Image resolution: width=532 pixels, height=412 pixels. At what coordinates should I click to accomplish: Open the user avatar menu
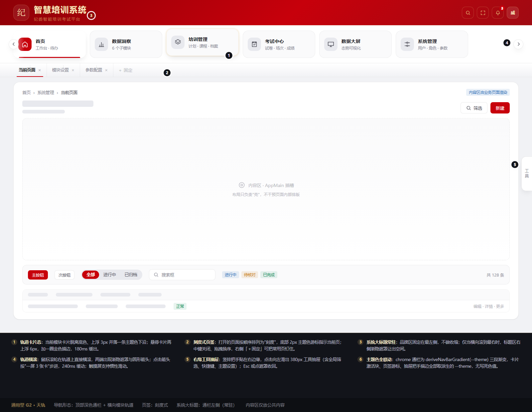coord(513,13)
